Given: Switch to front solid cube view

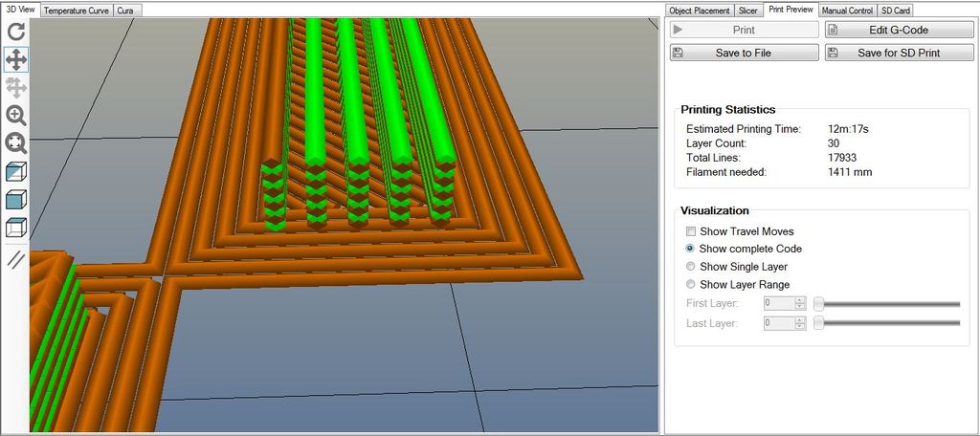Looking at the screenshot, I should 15,200.
